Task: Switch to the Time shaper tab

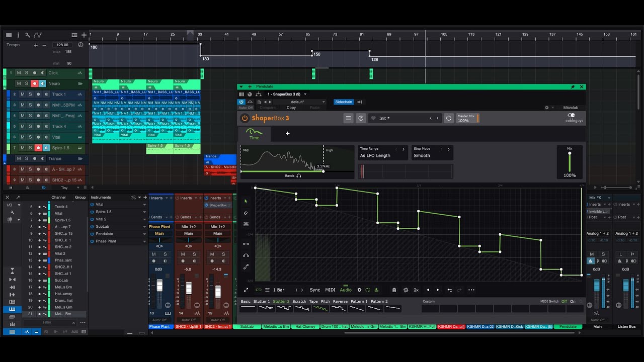Action: pyautogui.click(x=254, y=134)
